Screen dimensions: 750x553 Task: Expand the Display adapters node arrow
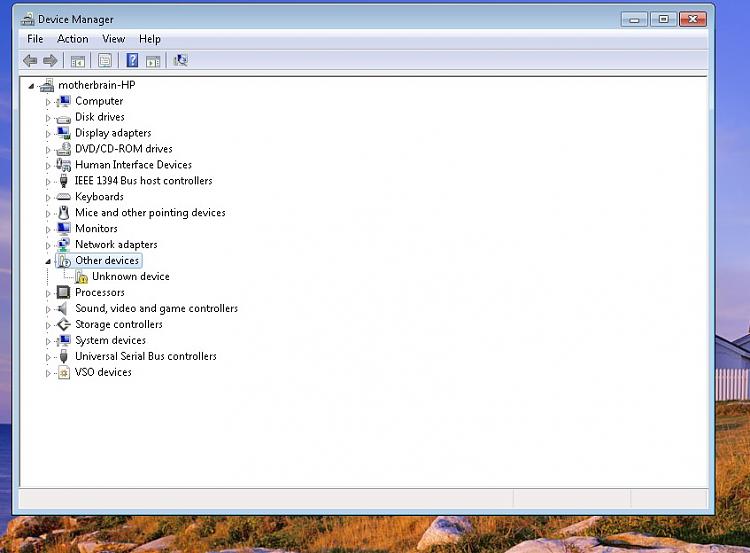coord(48,134)
